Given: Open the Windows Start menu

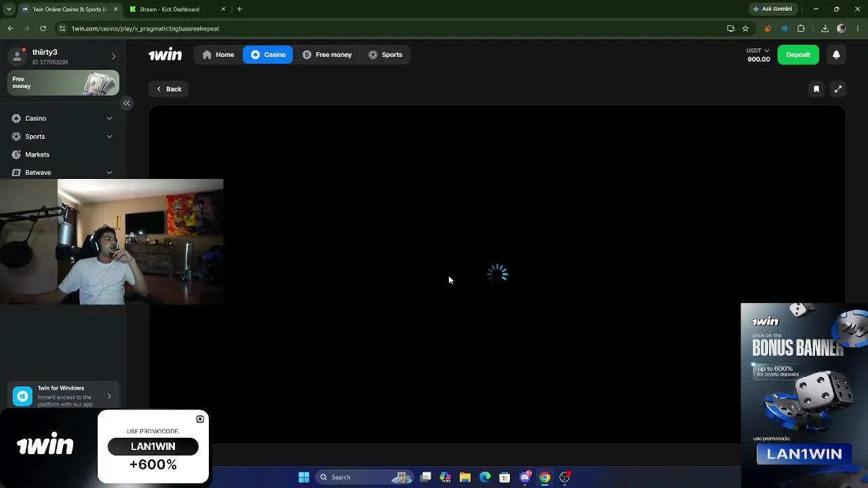Looking at the screenshot, I should [x=304, y=477].
